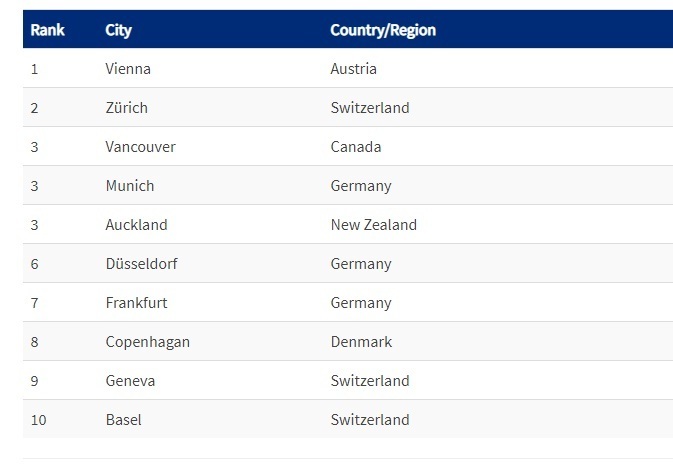Click Munich in the City column
This screenshot has width=673, height=466.
point(130,186)
